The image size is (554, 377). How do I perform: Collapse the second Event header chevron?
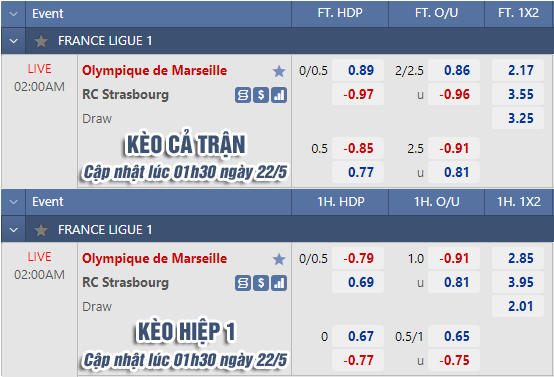[13, 202]
